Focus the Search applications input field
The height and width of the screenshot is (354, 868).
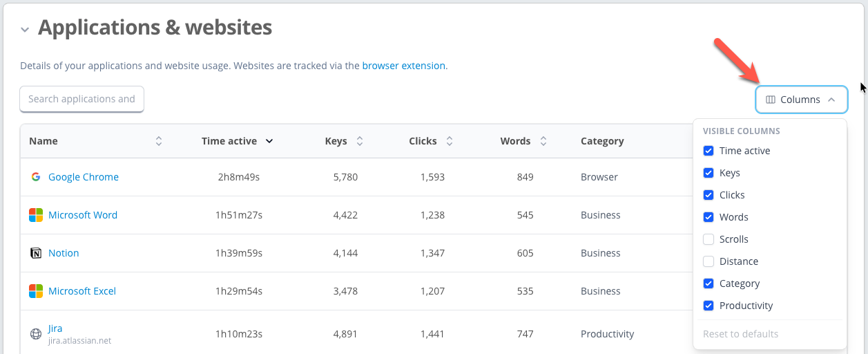[x=81, y=99]
